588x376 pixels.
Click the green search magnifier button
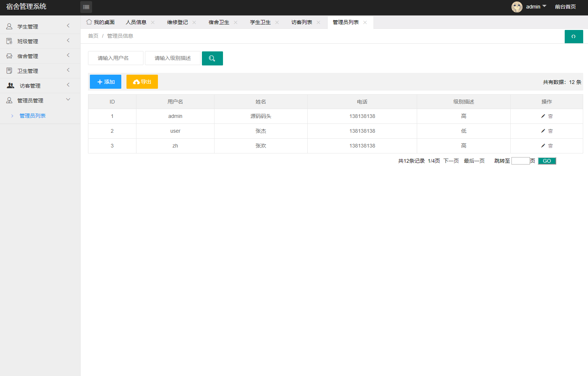click(212, 58)
